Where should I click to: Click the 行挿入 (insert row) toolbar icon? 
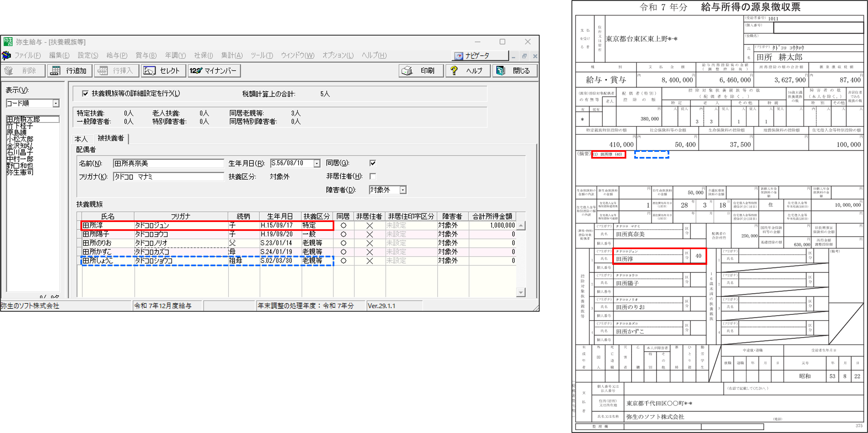click(103, 71)
